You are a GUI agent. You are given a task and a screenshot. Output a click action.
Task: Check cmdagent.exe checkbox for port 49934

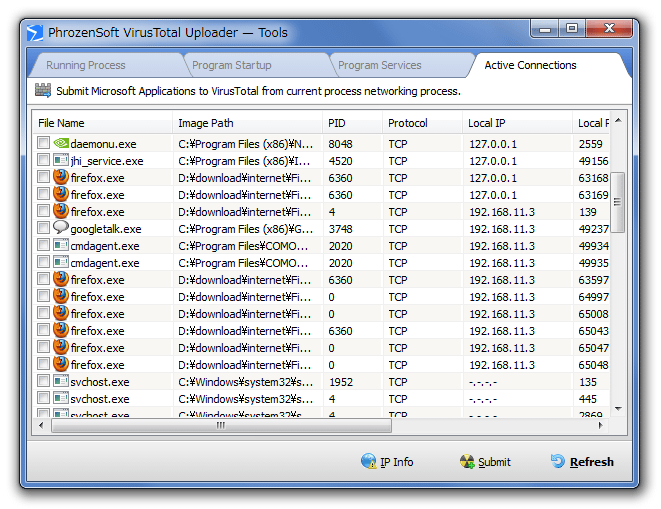point(43,245)
